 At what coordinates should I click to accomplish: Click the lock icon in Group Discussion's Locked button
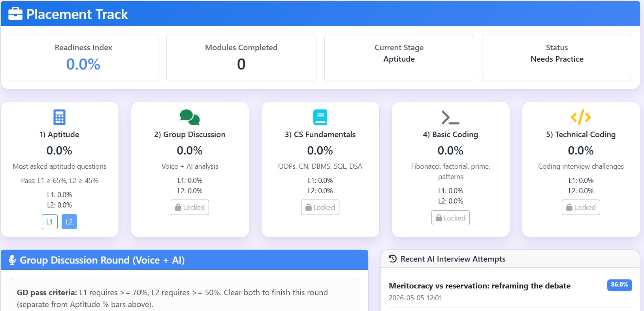(x=178, y=207)
